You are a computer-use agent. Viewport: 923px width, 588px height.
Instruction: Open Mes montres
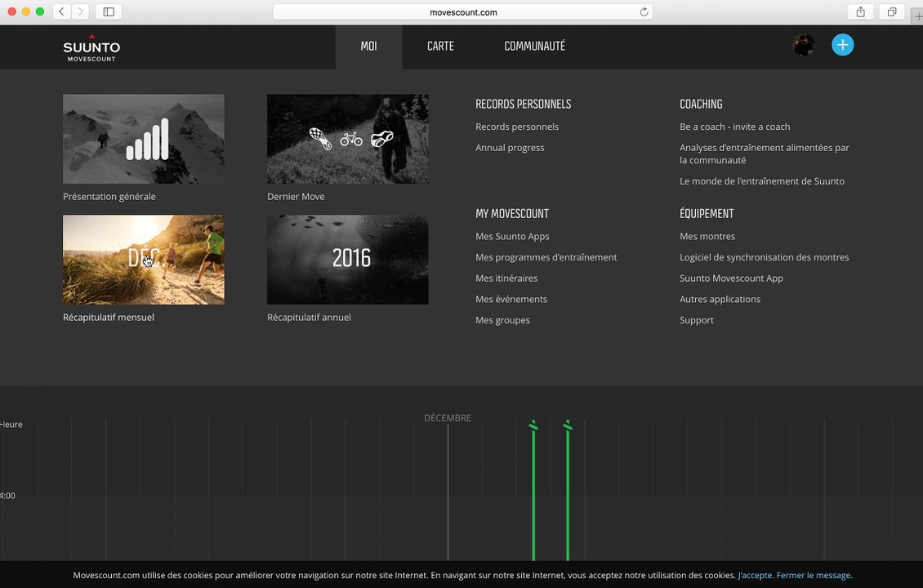[x=707, y=236]
